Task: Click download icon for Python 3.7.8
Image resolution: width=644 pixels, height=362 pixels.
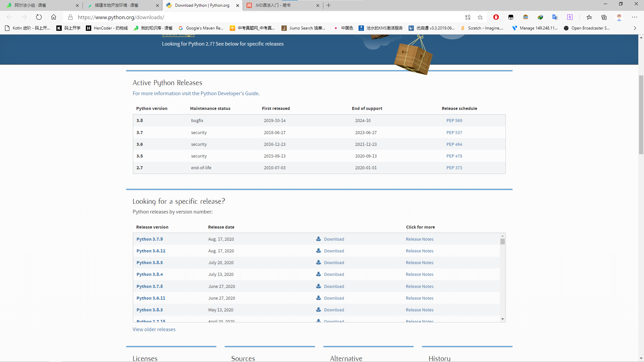Action: pyautogui.click(x=319, y=286)
